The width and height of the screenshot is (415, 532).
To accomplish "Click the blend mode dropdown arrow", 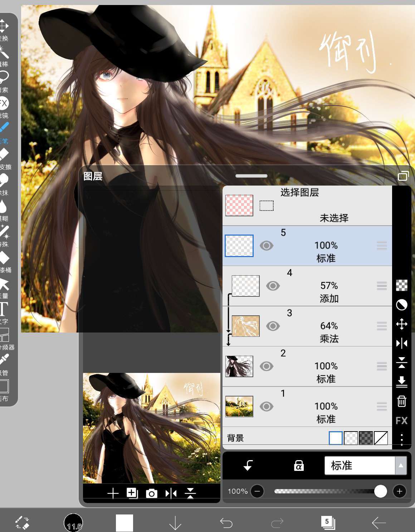I will pos(401,465).
